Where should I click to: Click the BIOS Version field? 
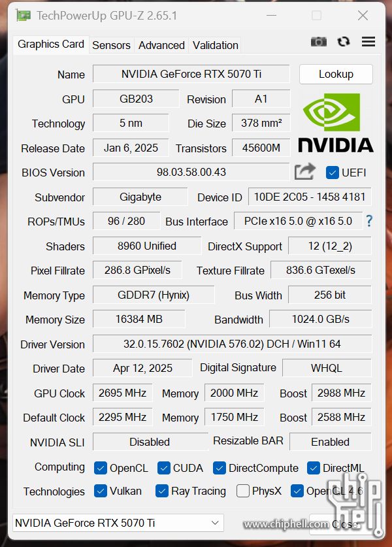[x=191, y=173]
